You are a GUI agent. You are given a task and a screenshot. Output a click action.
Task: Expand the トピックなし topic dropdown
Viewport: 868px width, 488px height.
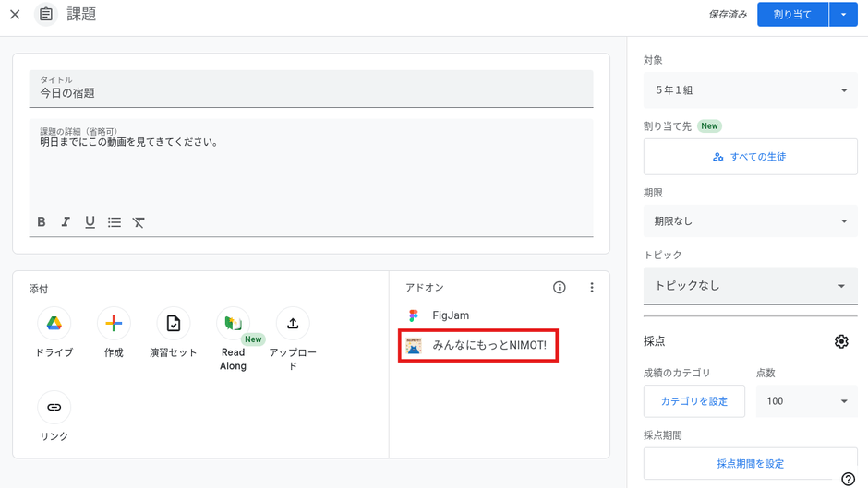[x=750, y=286]
